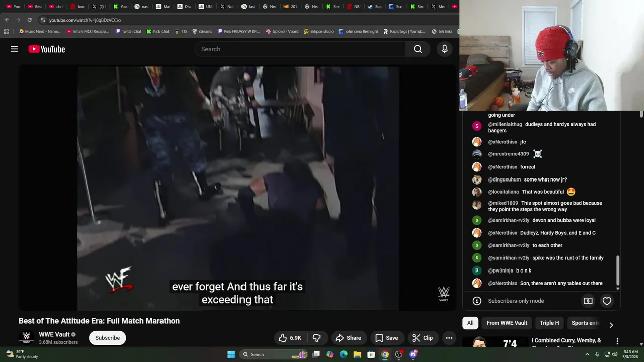Open Task View on the taskbar
This screenshot has height=362, width=644.
coord(316,354)
